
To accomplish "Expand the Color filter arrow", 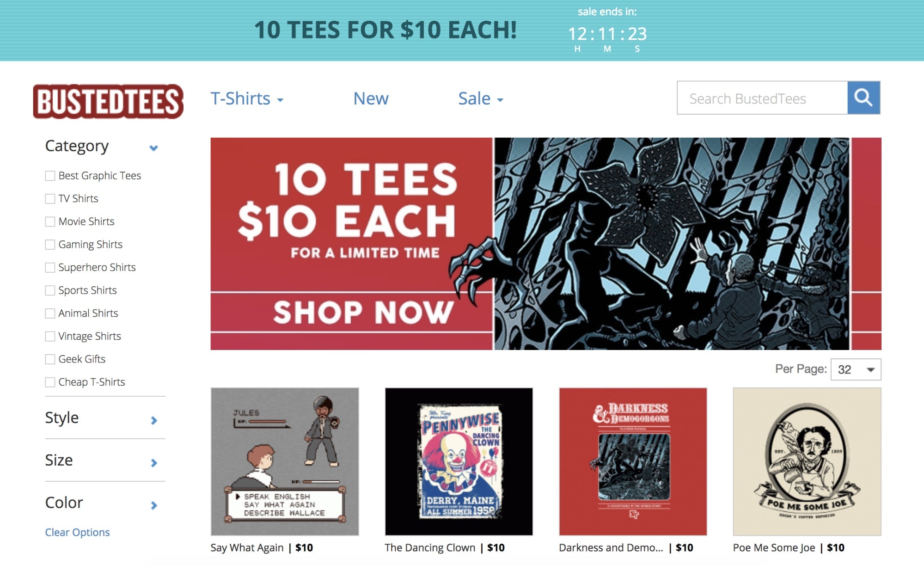I will tap(154, 505).
